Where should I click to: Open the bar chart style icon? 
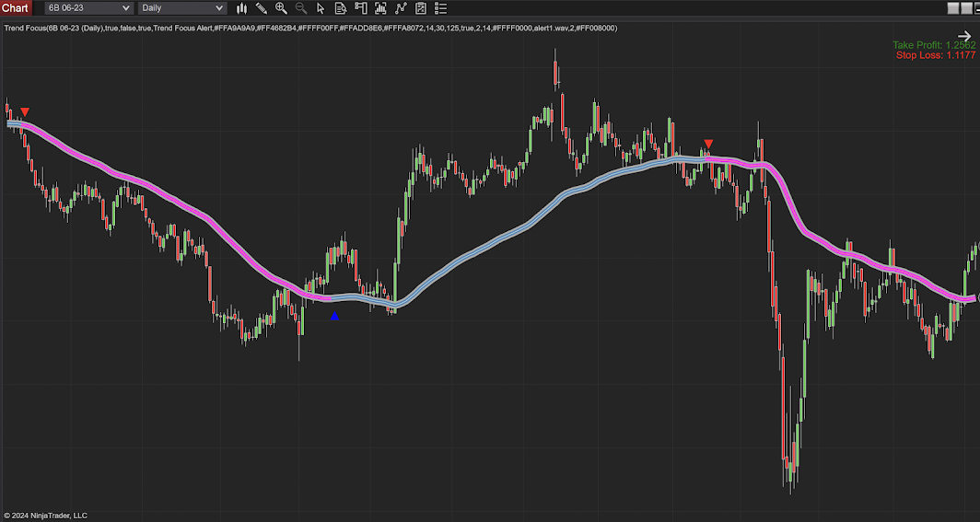241,8
